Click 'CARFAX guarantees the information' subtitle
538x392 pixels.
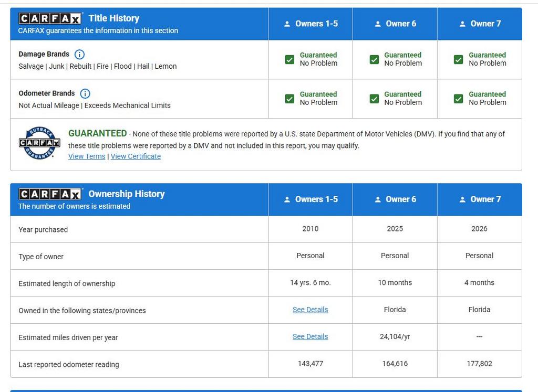(98, 30)
